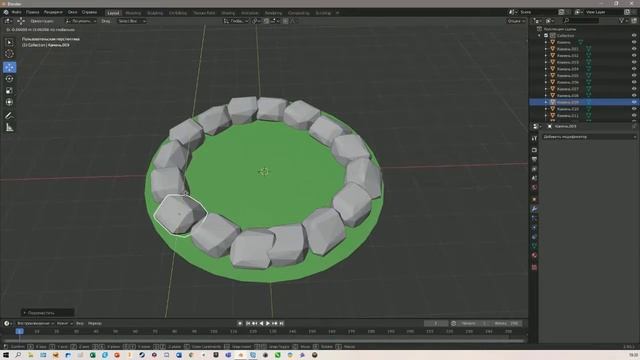Toggle Collection visibility eye icon
The image size is (640, 360).
point(634,36)
